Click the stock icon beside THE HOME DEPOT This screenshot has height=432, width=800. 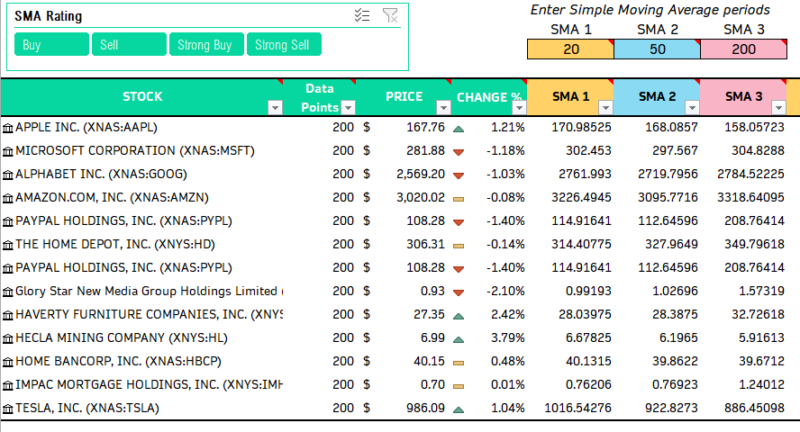8,245
